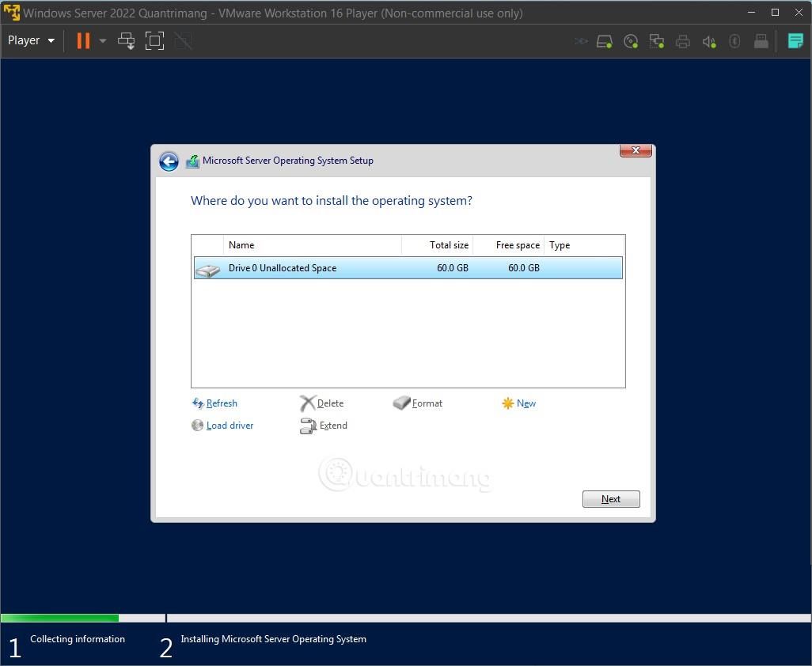
Task: Open the sound card device icon
Action: (x=709, y=41)
